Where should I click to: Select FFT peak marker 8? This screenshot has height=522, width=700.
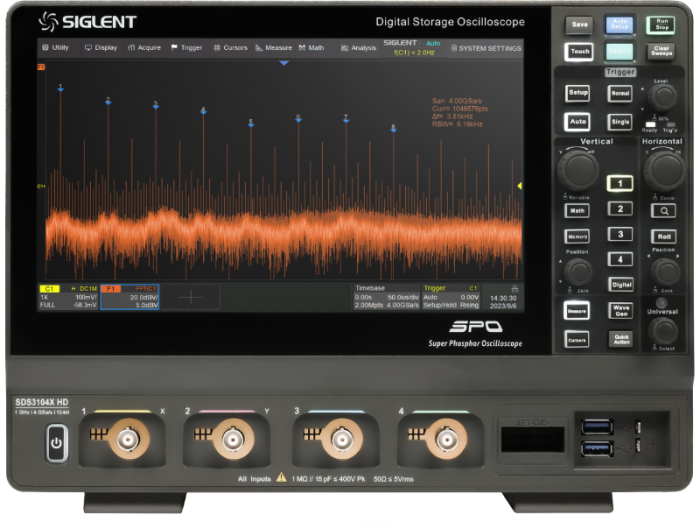tap(393, 128)
